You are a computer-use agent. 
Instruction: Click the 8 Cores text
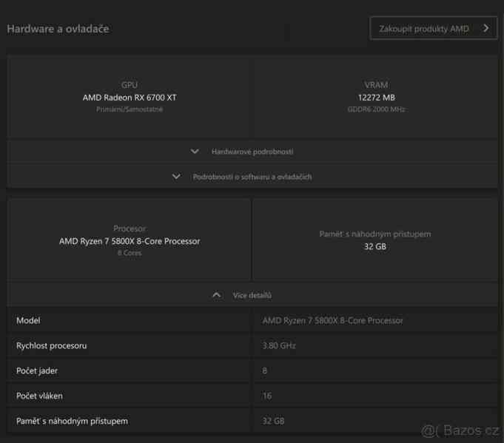click(x=130, y=253)
